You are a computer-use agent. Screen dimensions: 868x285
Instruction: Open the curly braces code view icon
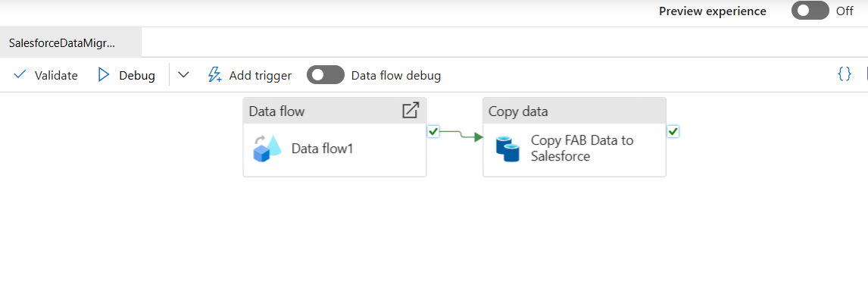pos(845,74)
